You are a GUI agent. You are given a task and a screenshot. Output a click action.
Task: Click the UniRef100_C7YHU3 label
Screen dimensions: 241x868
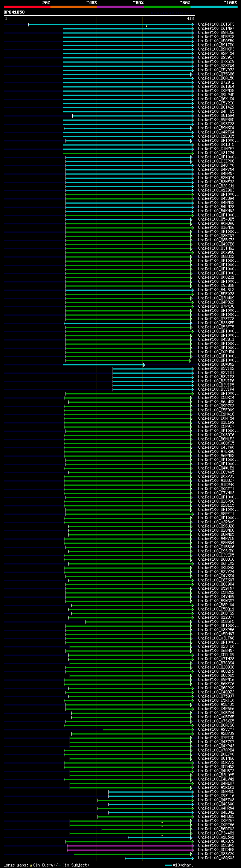coord(216,493)
